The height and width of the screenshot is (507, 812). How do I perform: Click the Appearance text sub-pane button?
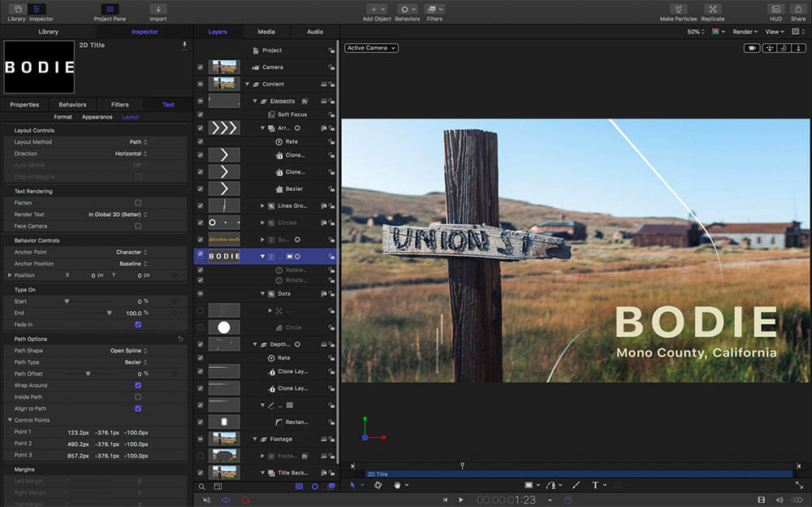97,117
